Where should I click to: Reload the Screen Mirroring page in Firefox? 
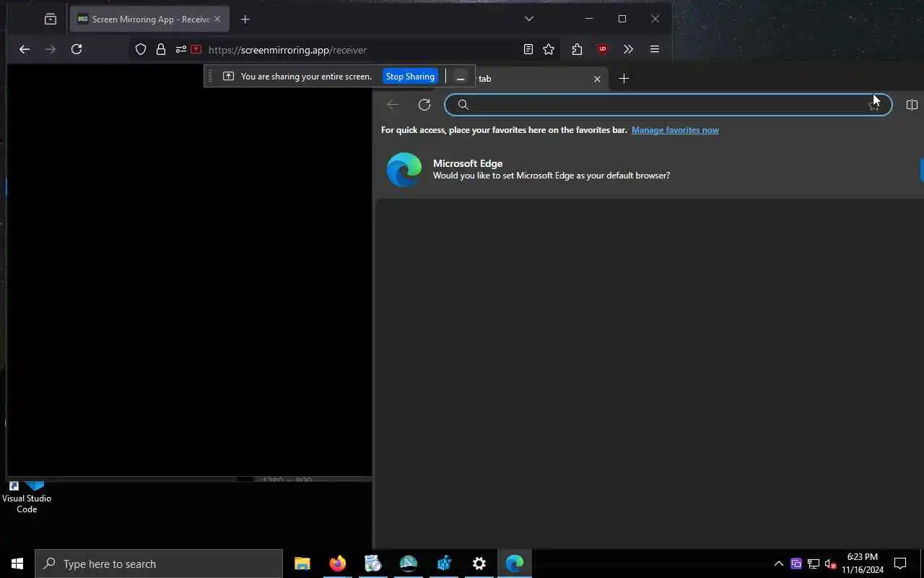[77, 49]
